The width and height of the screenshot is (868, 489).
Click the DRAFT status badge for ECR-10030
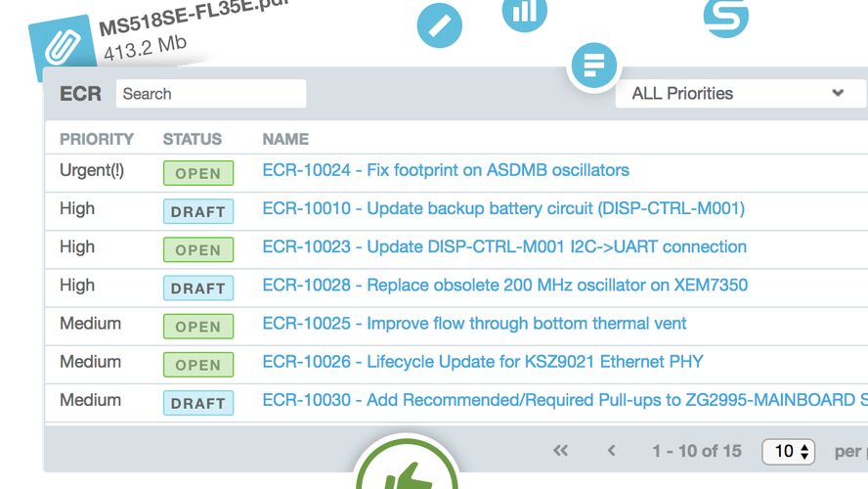coord(198,403)
